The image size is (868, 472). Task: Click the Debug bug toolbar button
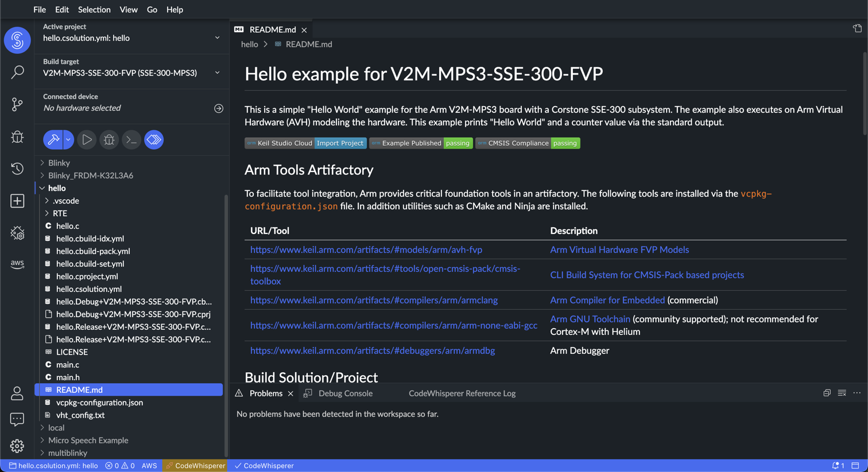coord(109,139)
